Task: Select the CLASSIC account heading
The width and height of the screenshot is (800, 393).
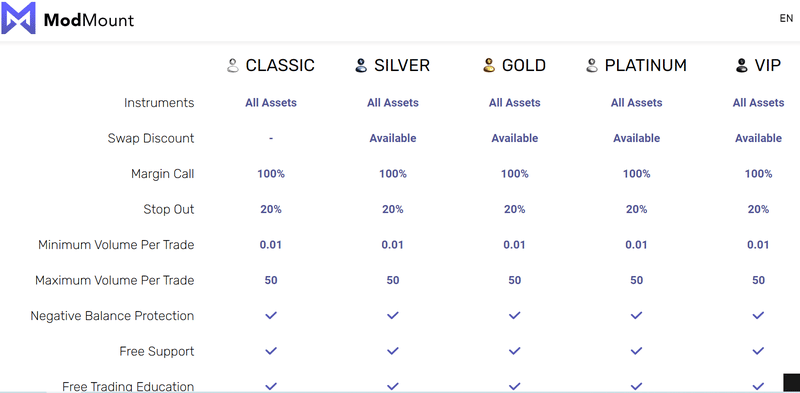Action: (x=280, y=65)
